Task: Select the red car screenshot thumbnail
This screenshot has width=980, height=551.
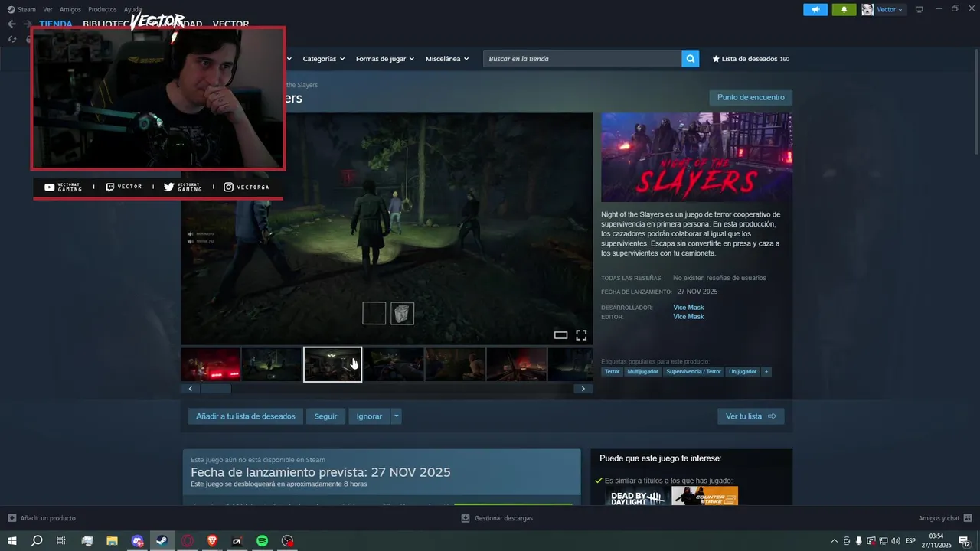Action: (x=211, y=364)
